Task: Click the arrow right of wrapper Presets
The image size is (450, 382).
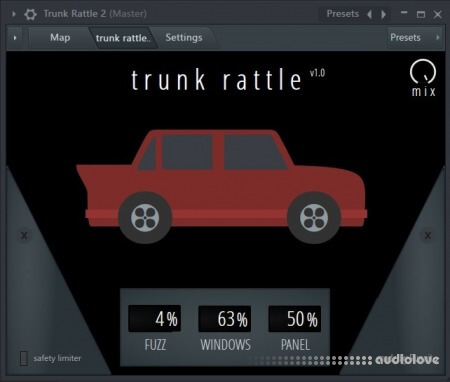Action: tap(438, 37)
